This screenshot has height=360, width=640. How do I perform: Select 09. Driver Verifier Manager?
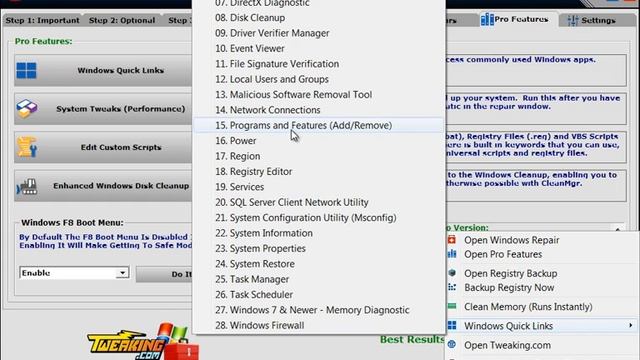[x=318, y=33]
